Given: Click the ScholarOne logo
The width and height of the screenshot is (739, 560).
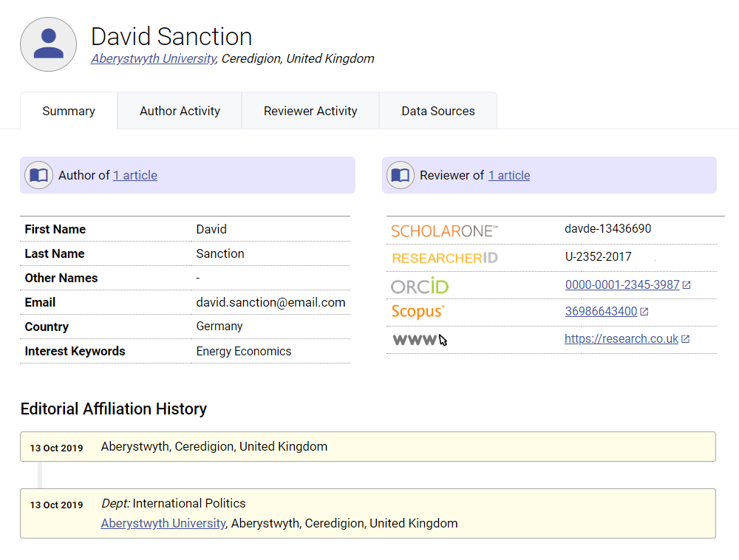Looking at the screenshot, I should [444, 231].
